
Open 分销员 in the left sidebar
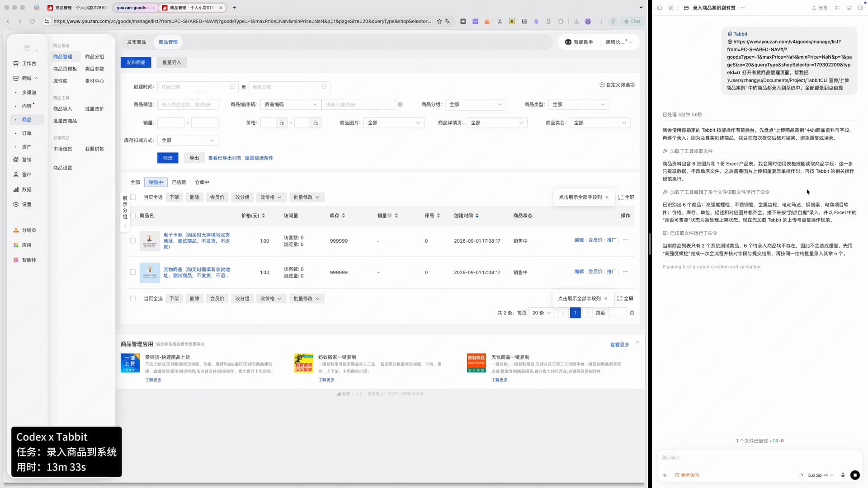click(x=25, y=230)
